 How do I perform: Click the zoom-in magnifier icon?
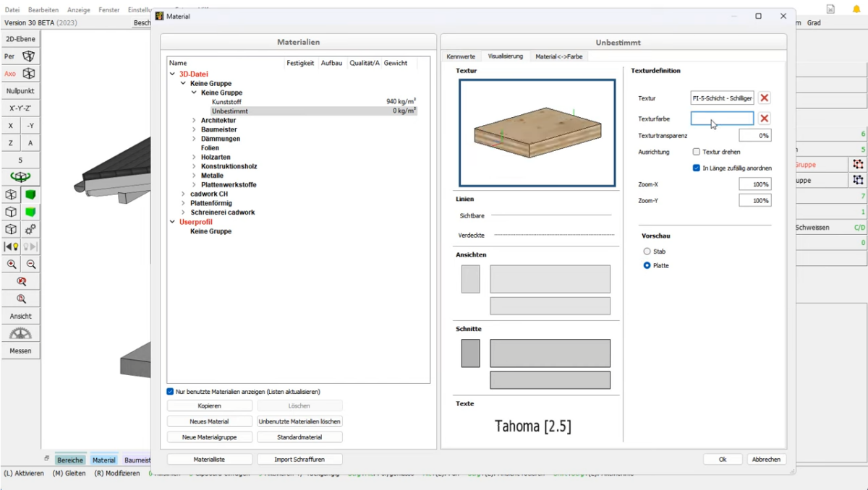[x=12, y=264]
